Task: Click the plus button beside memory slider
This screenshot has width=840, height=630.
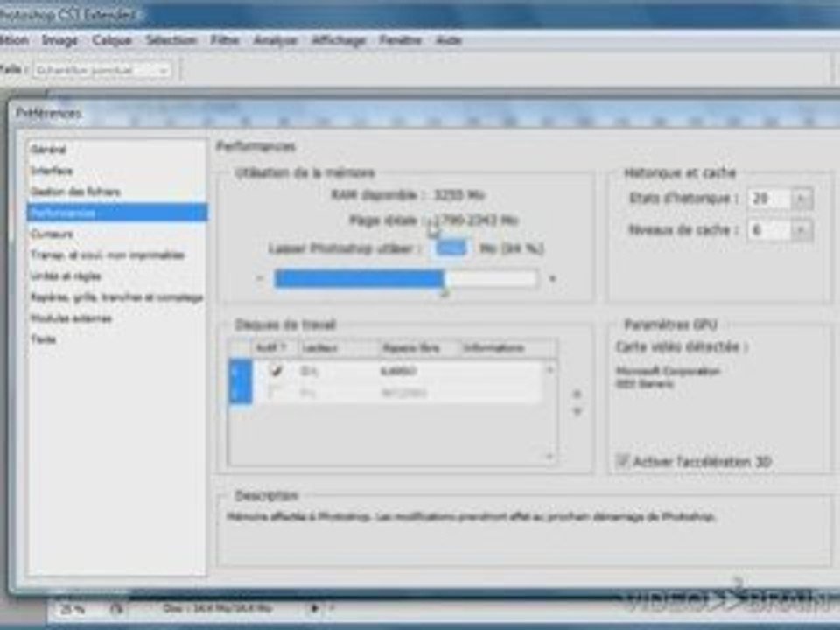Action: click(552, 278)
